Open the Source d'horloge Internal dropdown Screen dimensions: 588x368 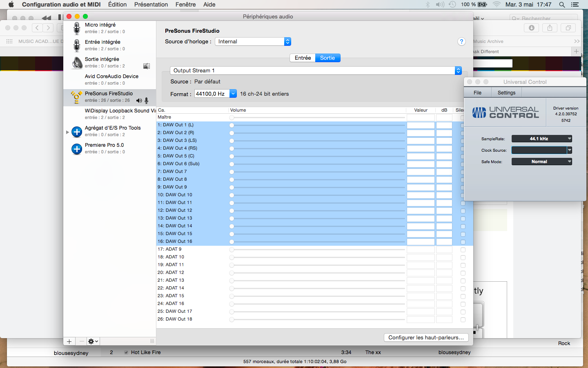point(253,42)
